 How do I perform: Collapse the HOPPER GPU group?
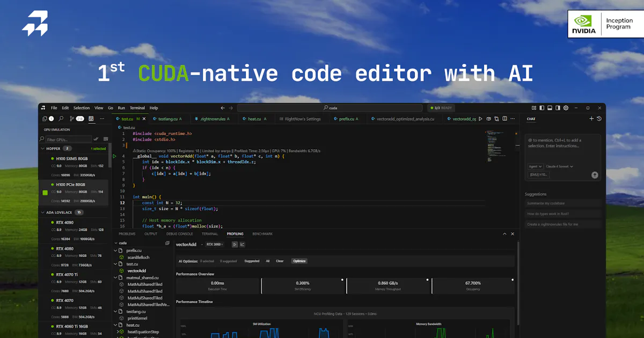(x=43, y=148)
